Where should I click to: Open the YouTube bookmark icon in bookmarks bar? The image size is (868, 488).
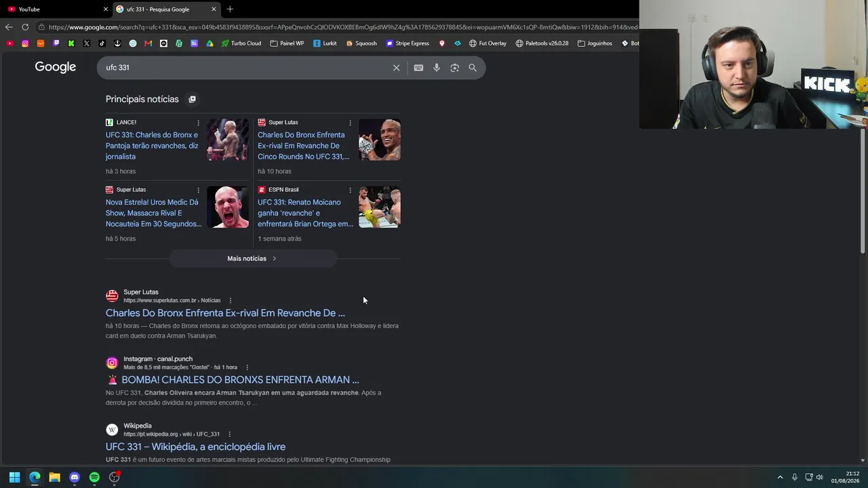pos(9,43)
